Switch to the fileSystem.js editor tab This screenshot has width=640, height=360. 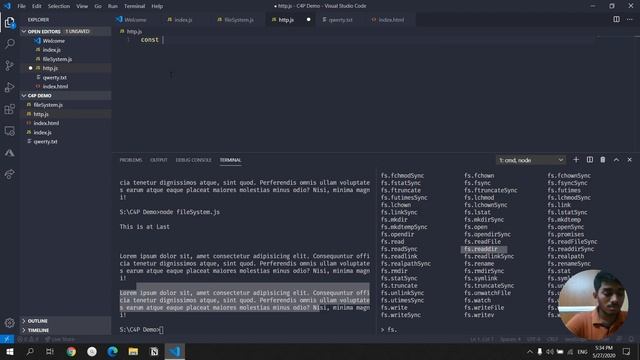pos(239,20)
